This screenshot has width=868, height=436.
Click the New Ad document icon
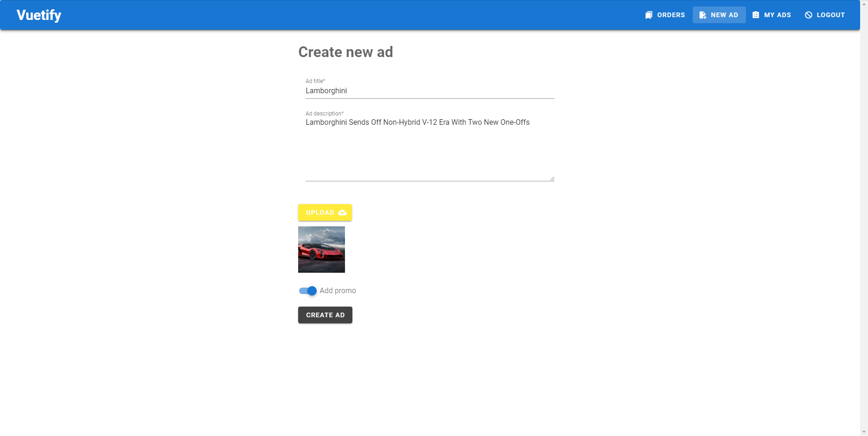[702, 15]
